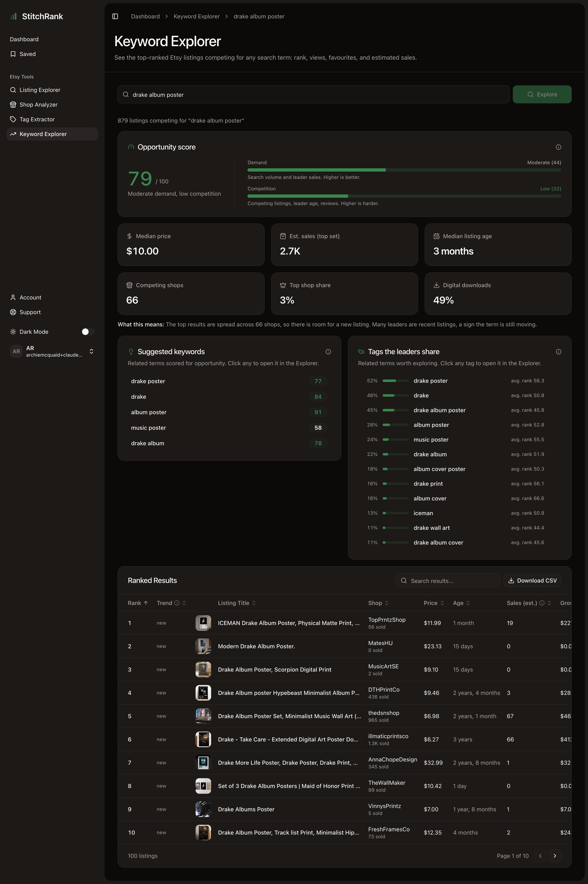The width and height of the screenshot is (588, 884).
Task: Open Tag Extractor tool
Action: (x=52, y=119)
